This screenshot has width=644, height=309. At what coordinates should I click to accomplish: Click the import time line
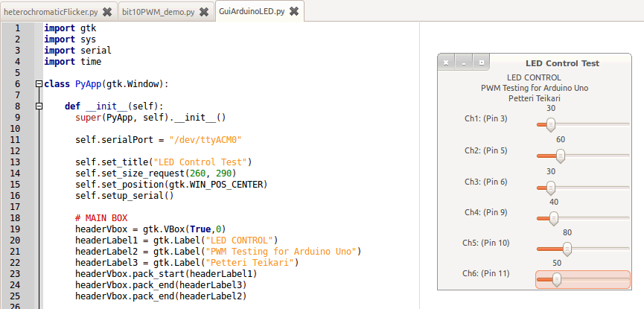point(73,62)
